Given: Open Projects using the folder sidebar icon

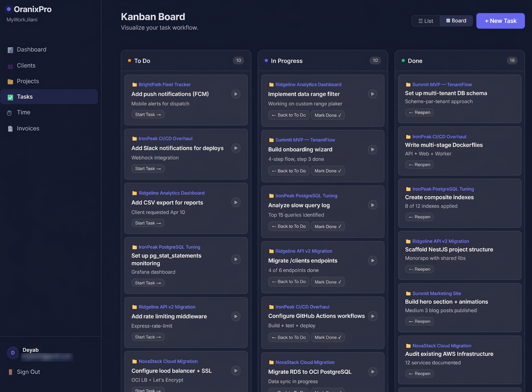Looking at the screenshot, I should [10, 81].
